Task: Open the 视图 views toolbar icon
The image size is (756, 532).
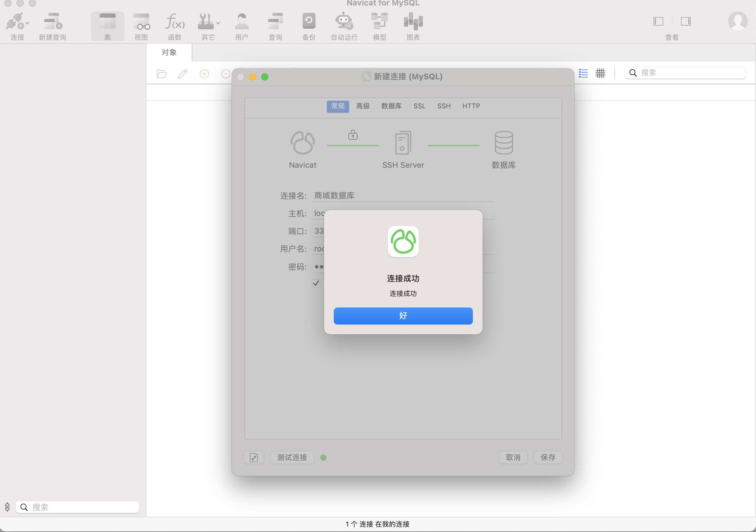Action: (141, 22)
